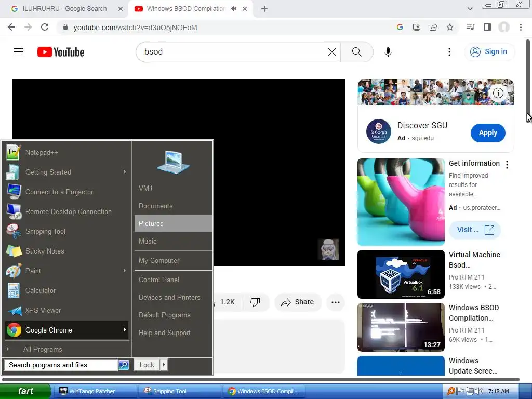Click the Start menu search magnifier button
The image size is (532, 399).
(x=124, y=365)
